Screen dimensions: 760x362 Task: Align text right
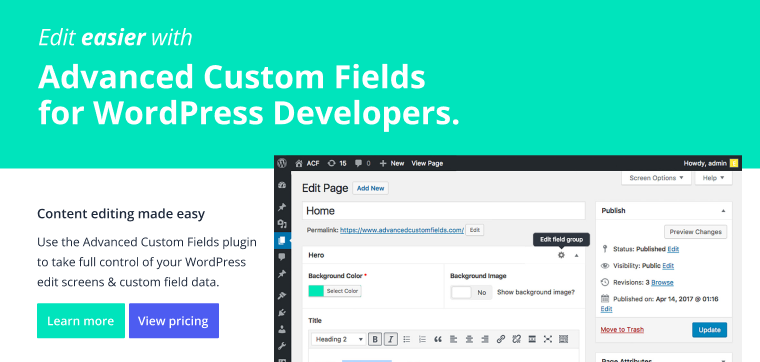point(485,339)
